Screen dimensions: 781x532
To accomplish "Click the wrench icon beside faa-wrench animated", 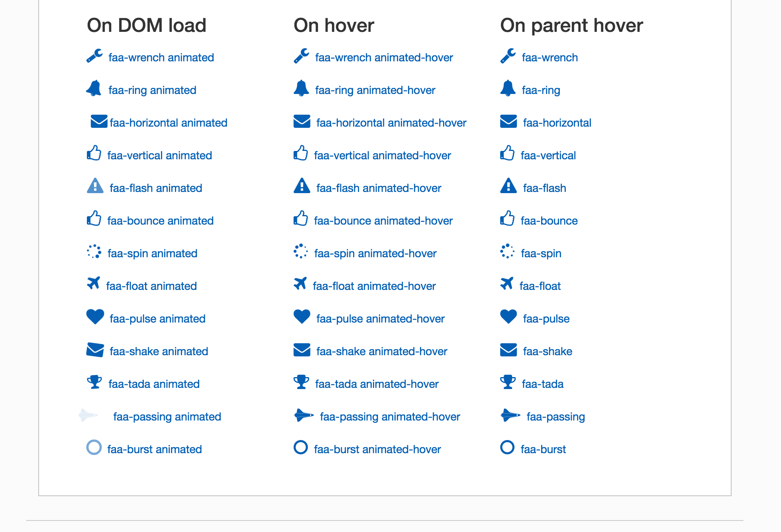I will 95,56.
